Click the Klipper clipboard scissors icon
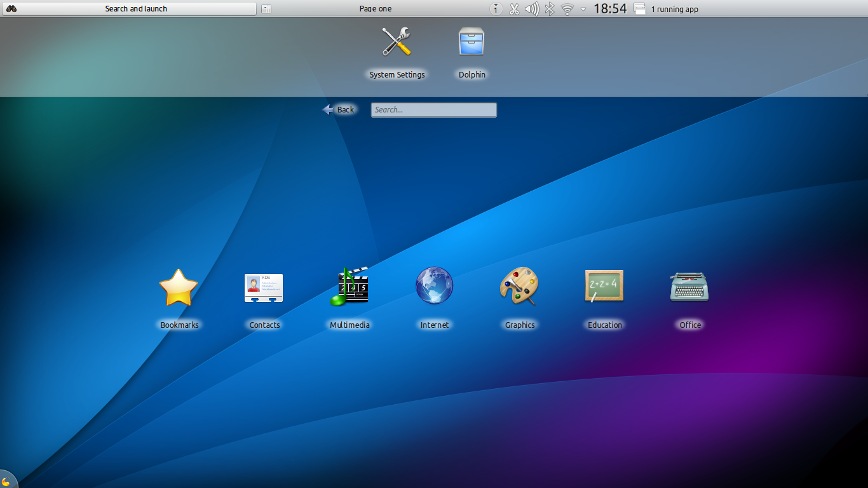This screenshot has height=488, width=868. 514,9
